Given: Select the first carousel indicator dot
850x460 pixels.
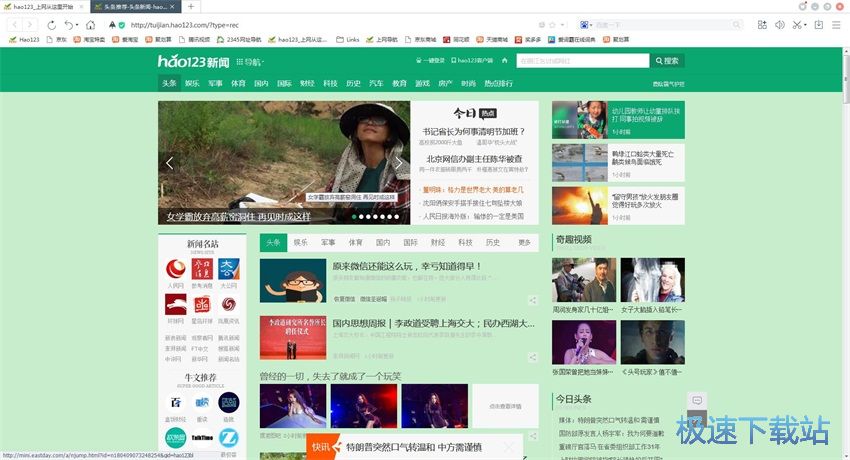Looking at the screenshot, I should [x=354, y=217].
